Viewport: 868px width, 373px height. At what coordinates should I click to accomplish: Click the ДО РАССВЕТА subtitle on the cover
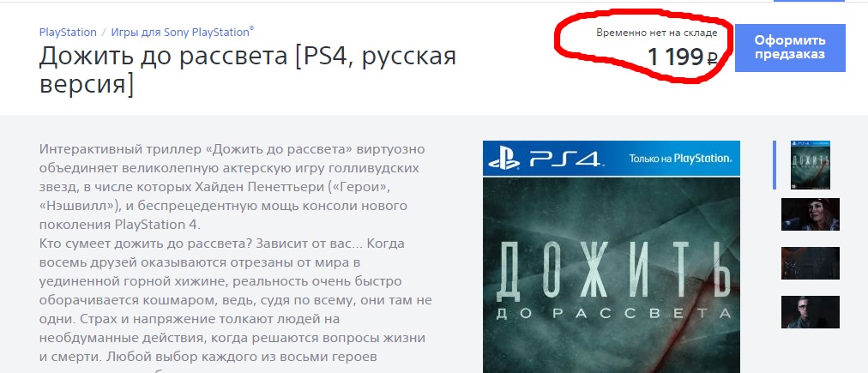click(x=611, y=315)
